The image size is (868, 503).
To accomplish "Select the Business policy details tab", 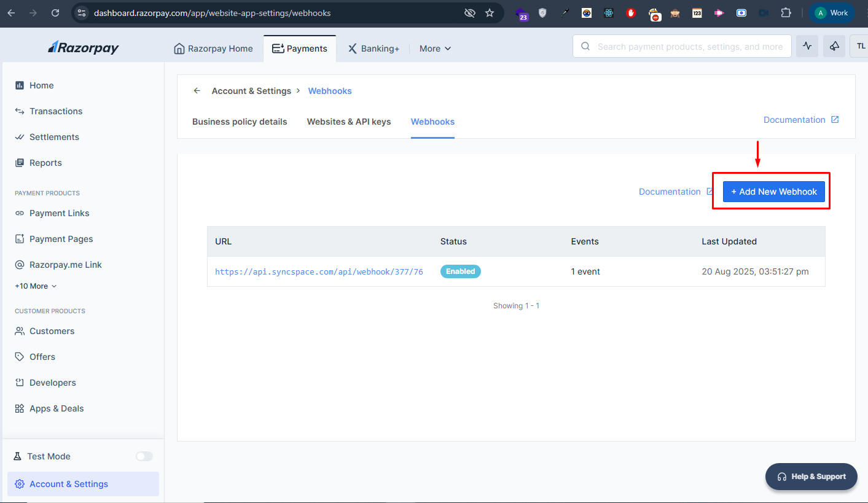I will [x=240, y=122].
